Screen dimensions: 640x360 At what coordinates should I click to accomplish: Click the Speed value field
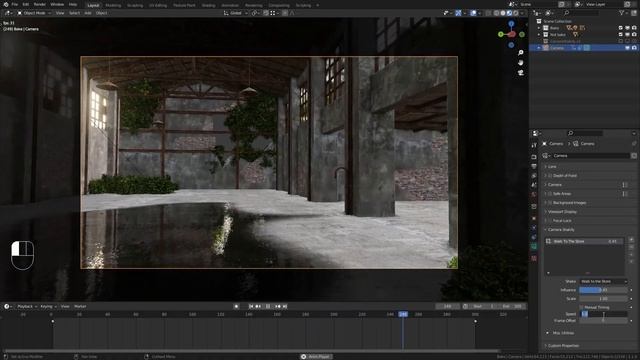pos(603,314)
